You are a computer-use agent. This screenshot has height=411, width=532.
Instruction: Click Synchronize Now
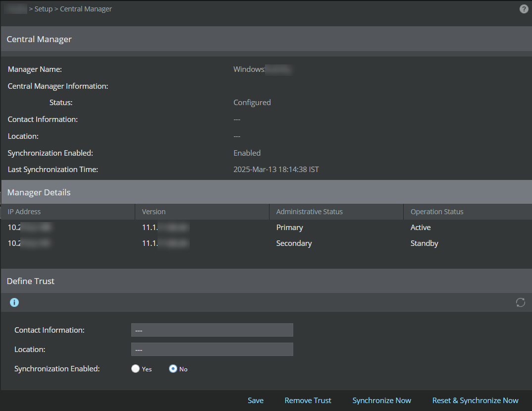point(382,401)
